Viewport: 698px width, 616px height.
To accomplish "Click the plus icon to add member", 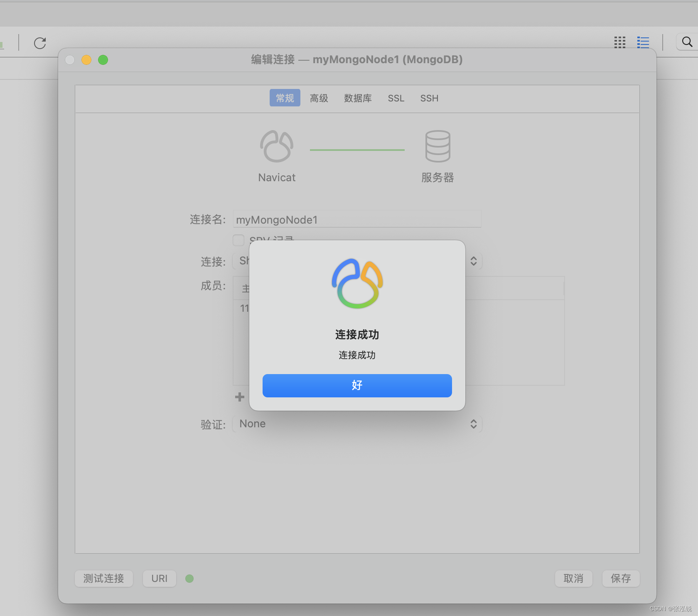I will click(240, 397).
